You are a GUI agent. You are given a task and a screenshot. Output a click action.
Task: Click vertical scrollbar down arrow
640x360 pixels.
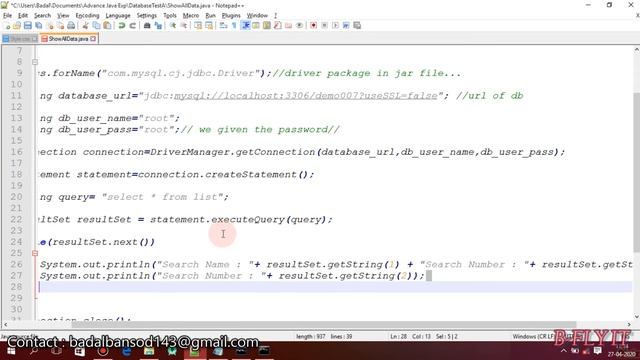coord(636,316)
